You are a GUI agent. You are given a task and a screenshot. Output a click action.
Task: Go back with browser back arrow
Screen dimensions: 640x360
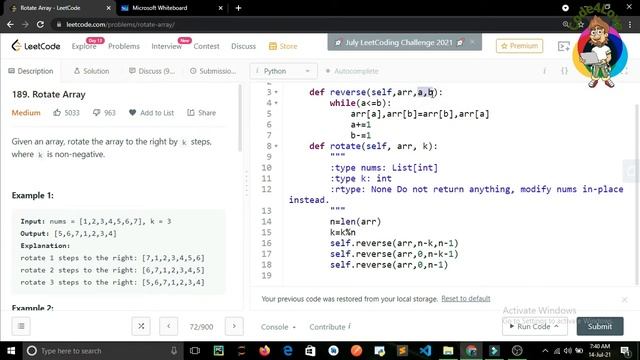point(10,24)
